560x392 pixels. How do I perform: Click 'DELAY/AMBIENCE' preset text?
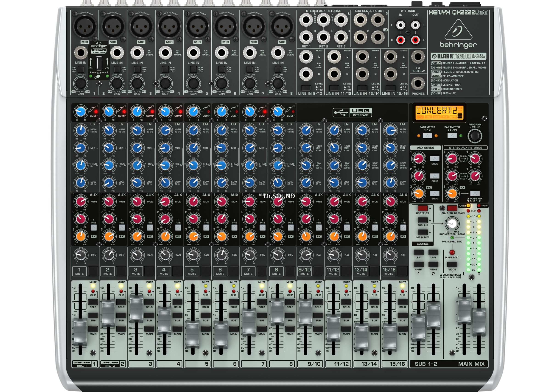click(453, 76)
